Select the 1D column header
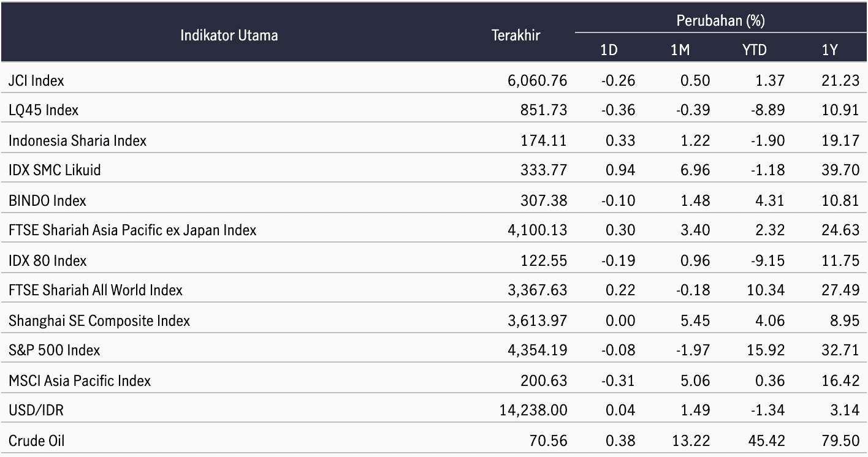This screenshot has height=457, width=868. [x=609, y=50]
